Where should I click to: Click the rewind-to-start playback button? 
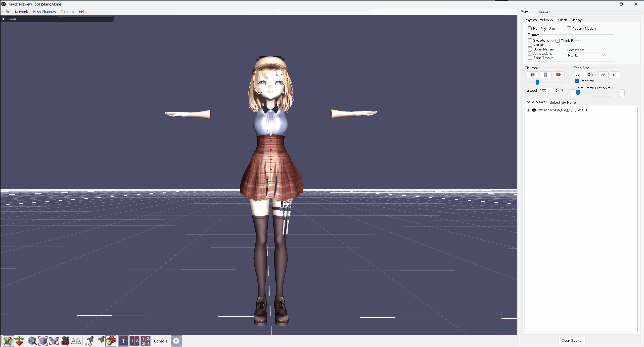point(532,75)
